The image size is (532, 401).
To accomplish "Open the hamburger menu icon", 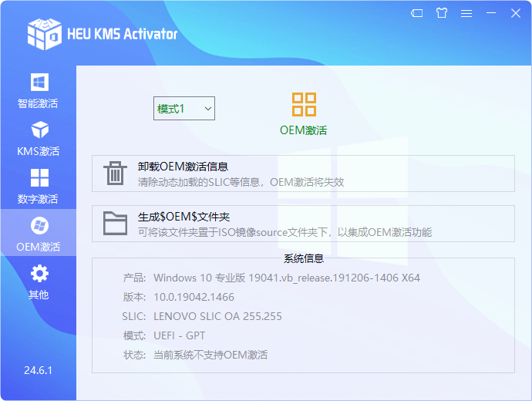I will [466, 13].
